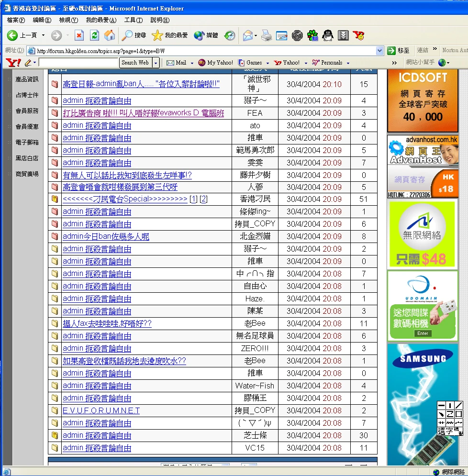
Task: Click the ICDSOFT web hosting banner
Action: point(423,101)
